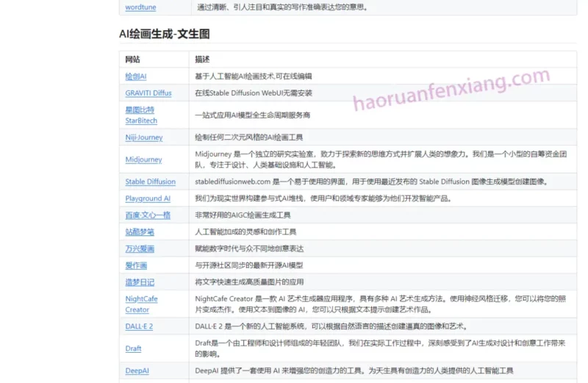The height and width of the screenshot is (383, 588).
Task: Click description 赋能数字时代与众不同地创意表达
Action: click(x=249, y=248)
